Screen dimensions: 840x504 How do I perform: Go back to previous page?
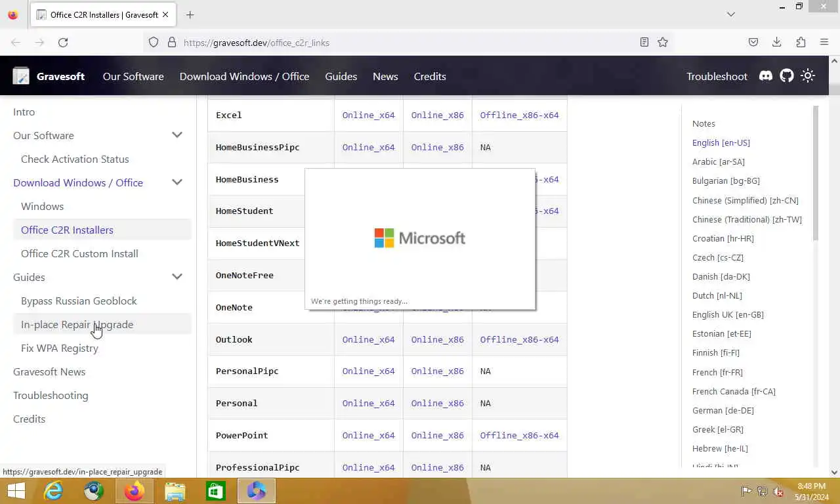tap(16, 43)
